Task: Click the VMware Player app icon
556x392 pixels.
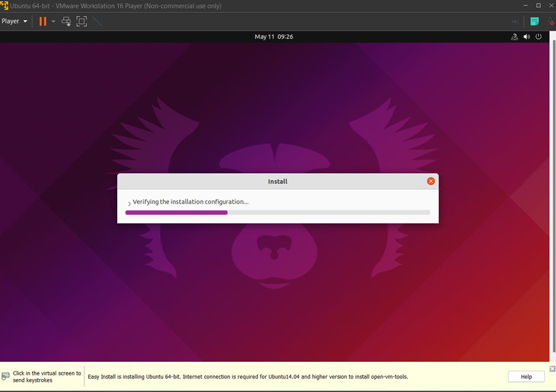Action: pos(4,5)
